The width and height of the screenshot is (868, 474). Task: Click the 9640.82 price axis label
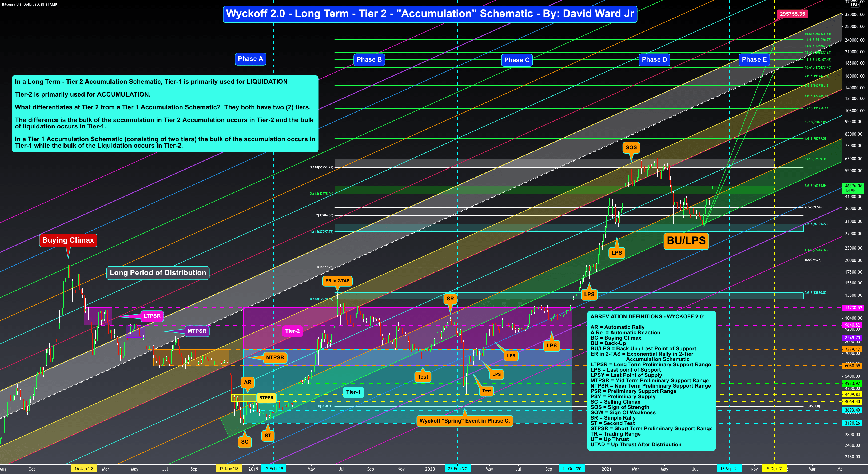pyautogui.click(x=853, y=325)
